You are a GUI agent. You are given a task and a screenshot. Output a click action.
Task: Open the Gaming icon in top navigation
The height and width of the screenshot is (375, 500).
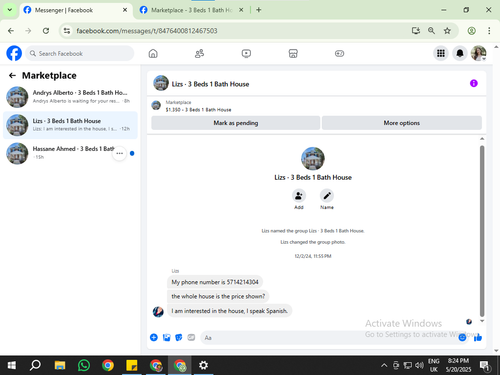click(339, 53)
